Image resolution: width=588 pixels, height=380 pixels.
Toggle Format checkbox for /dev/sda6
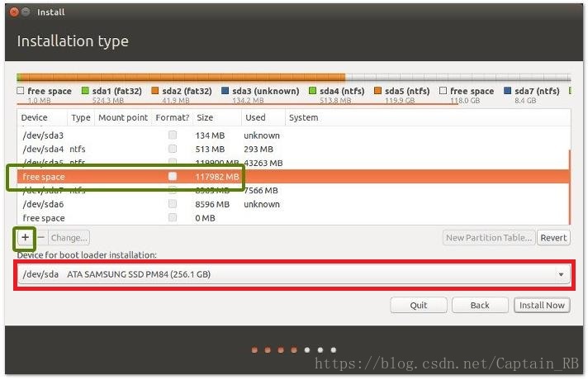173,204
